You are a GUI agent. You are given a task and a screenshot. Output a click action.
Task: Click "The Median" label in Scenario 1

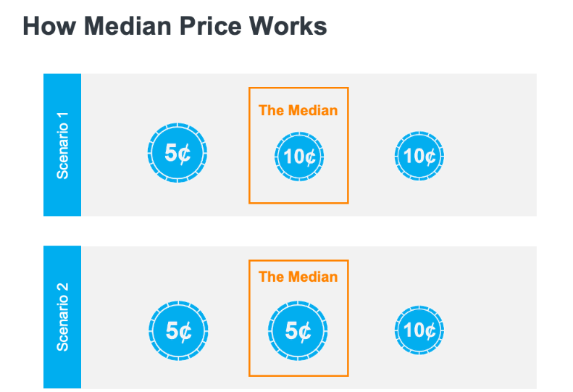[298, 111]
